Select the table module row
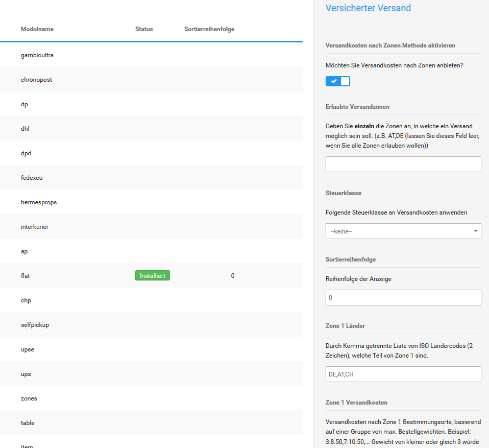Viewport: 489px width, 448px height. tap(28, 423)
